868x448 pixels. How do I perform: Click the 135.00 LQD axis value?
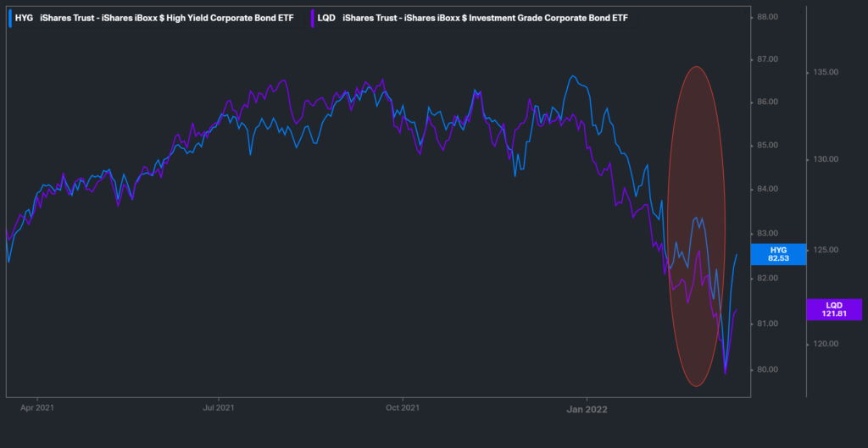click(826, 72)
